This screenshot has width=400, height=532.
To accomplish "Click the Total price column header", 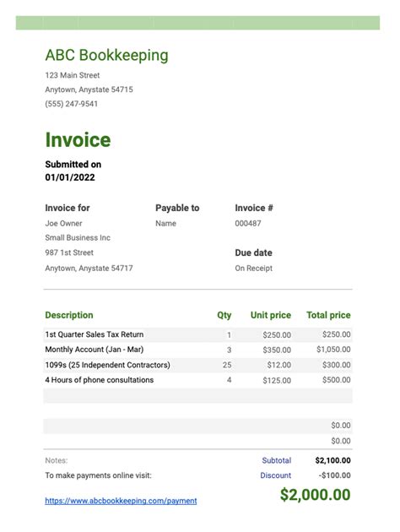I will point(328,315).
